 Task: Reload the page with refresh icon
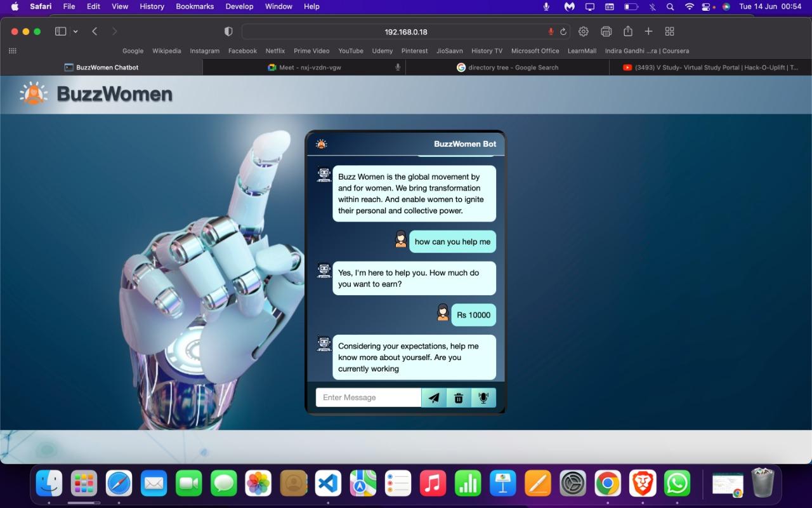point(563,32)
